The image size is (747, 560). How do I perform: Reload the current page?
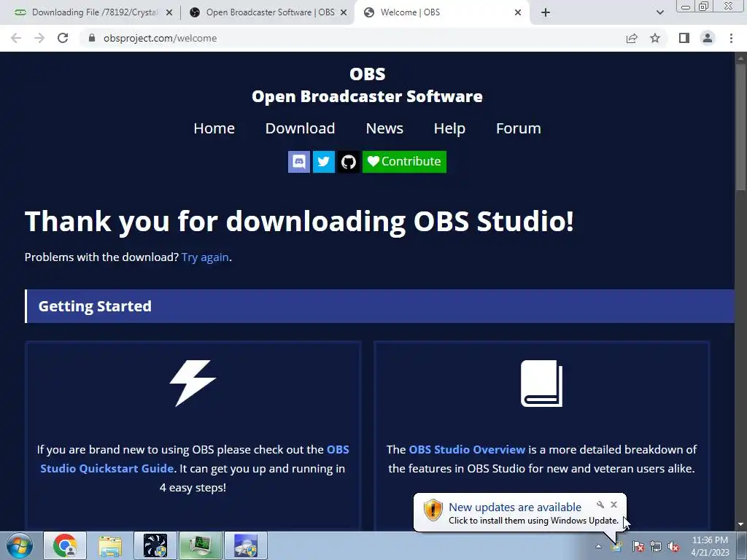coord(63,38)
